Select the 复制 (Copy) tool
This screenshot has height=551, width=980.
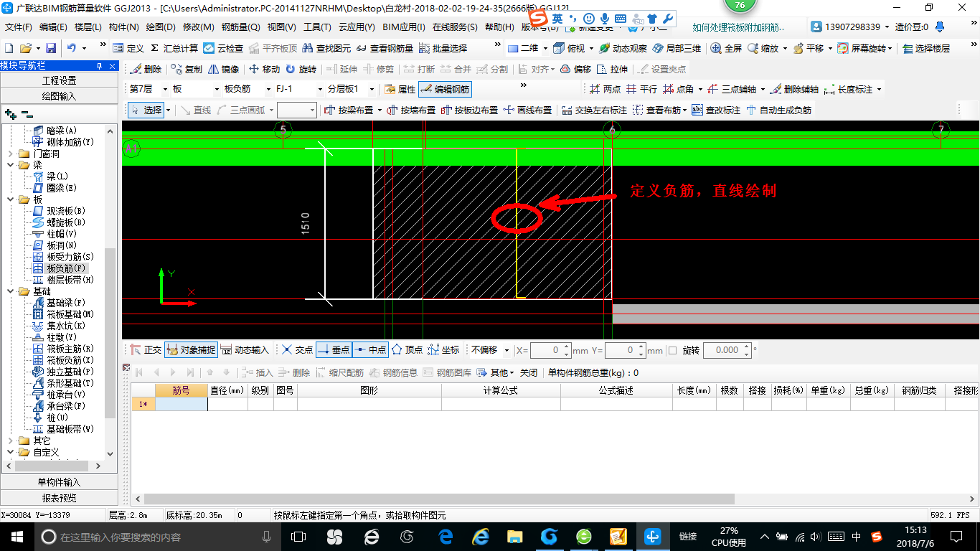point(187,69)
